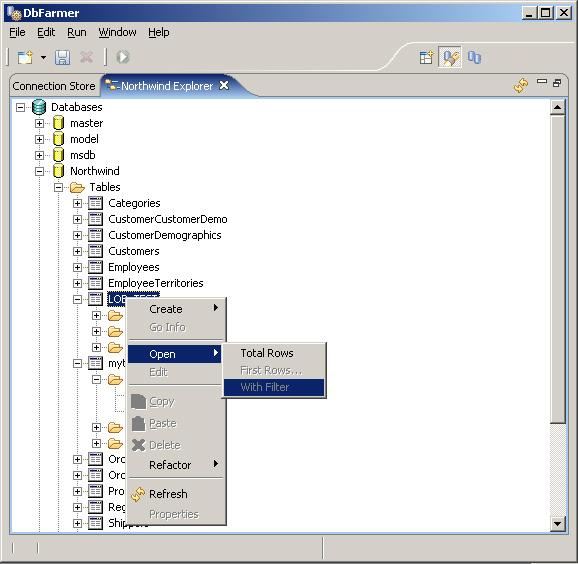Maximize the DbFarmer window

[x=546, y=13]
